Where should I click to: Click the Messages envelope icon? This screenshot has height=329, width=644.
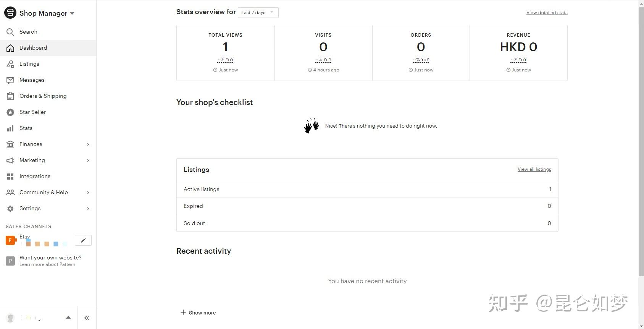coord(10,80)
